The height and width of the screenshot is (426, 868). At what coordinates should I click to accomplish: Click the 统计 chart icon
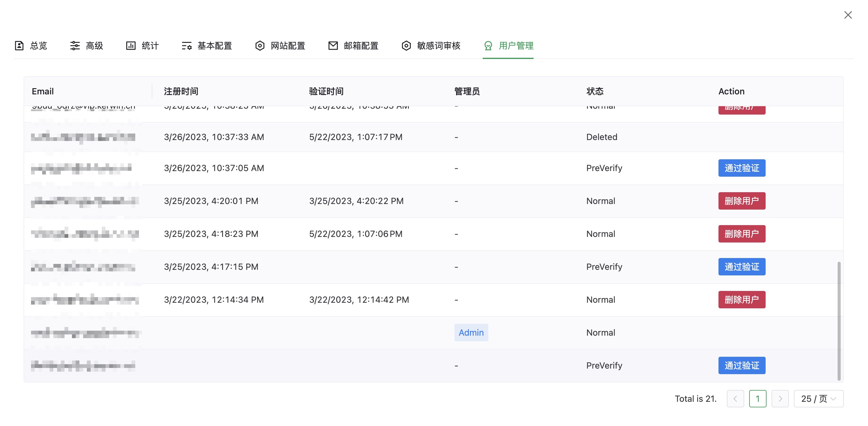tap(131, 46)
